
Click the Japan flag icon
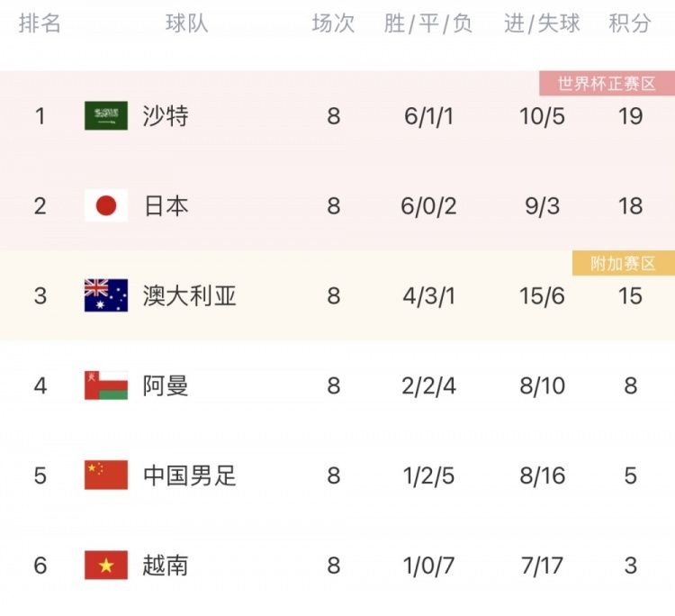106,205
